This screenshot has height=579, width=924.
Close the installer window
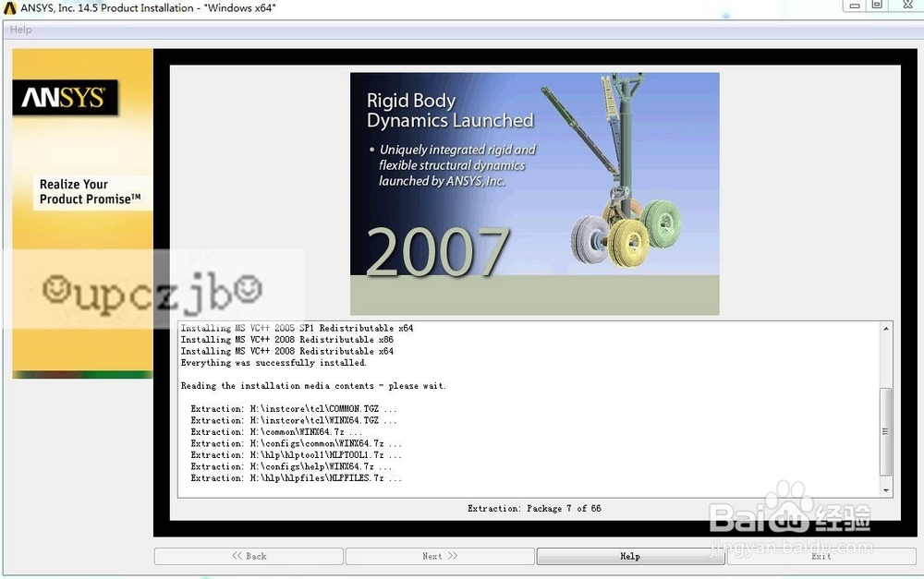point(907,6)
